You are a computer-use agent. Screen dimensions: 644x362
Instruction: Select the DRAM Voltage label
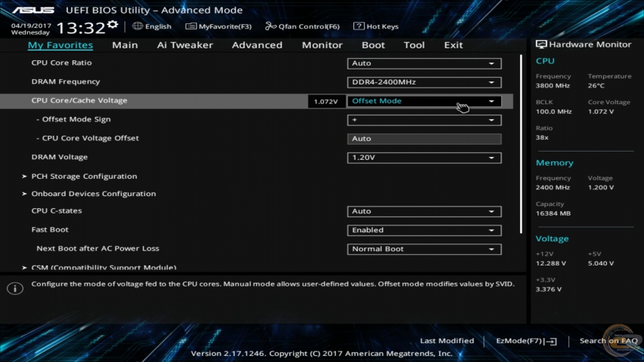pyautogui.click(x=60, y=157)
